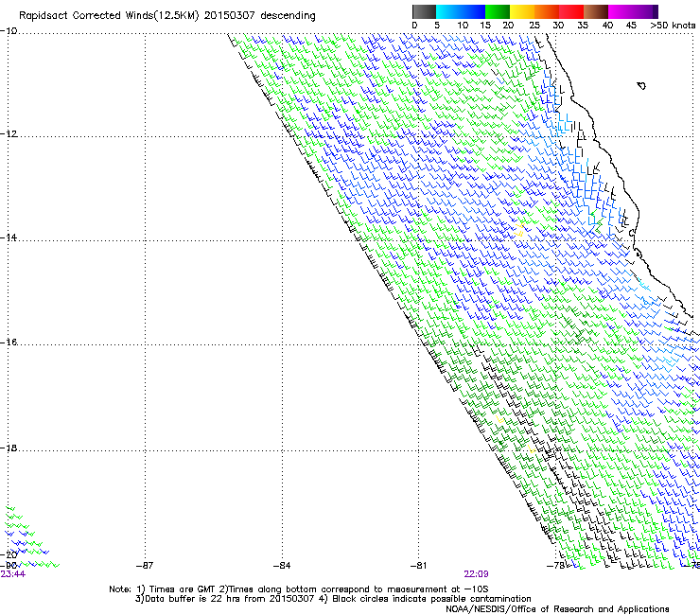Click the '-14' latitude axis label
This screenshot has height=615, width=700.
click(9, 237)
